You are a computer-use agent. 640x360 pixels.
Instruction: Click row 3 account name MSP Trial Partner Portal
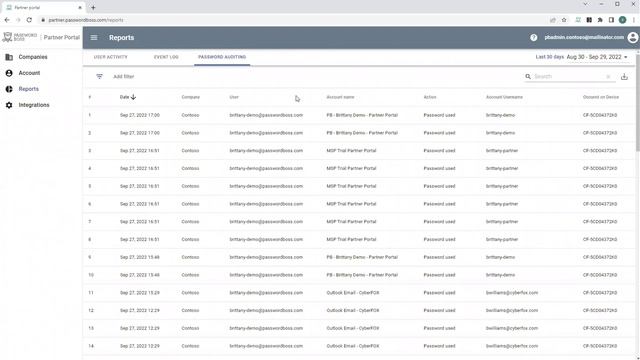(351, 151)
